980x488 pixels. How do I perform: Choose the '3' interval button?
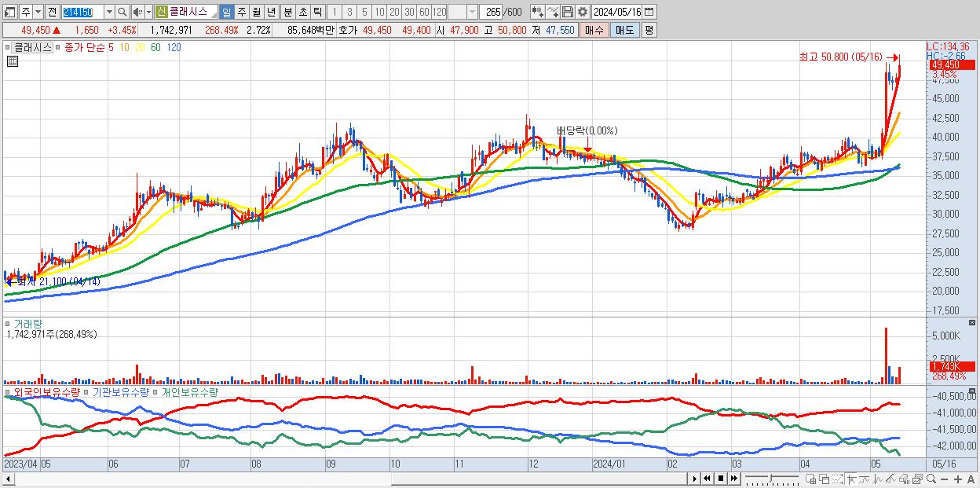click(x=349, y=12)
